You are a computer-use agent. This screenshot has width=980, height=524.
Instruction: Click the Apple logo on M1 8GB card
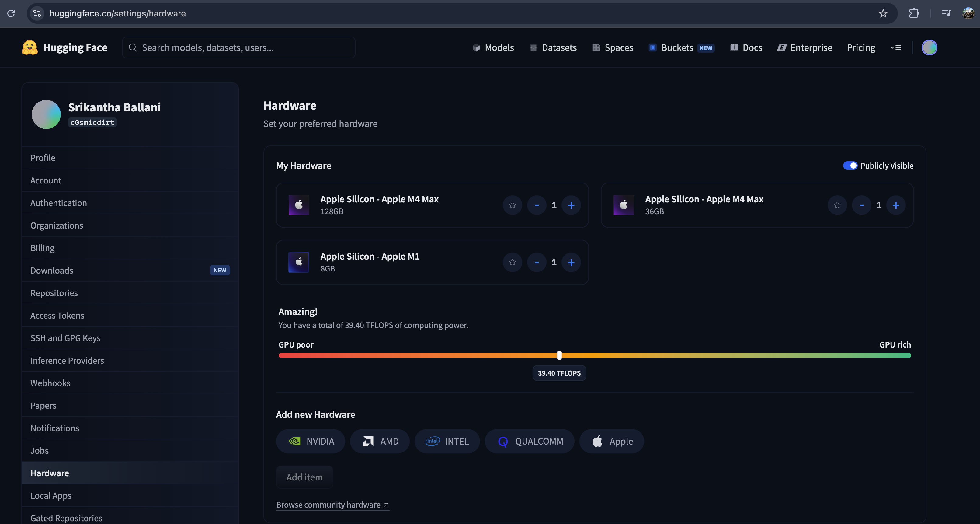pos(299,262)
